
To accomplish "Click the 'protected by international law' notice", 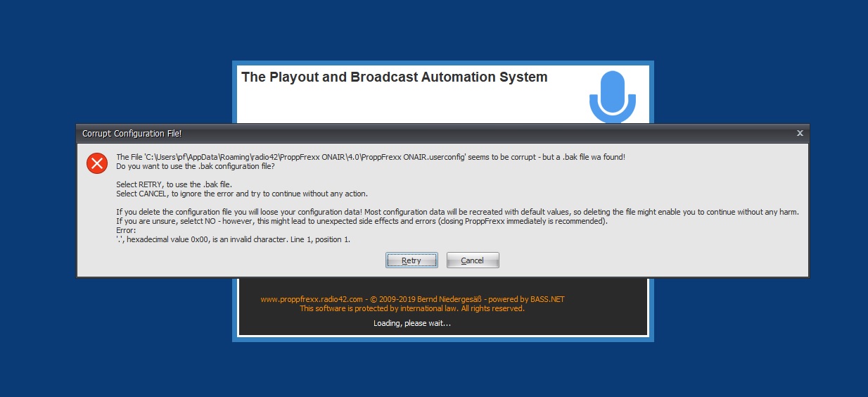I will coord(411,308).
